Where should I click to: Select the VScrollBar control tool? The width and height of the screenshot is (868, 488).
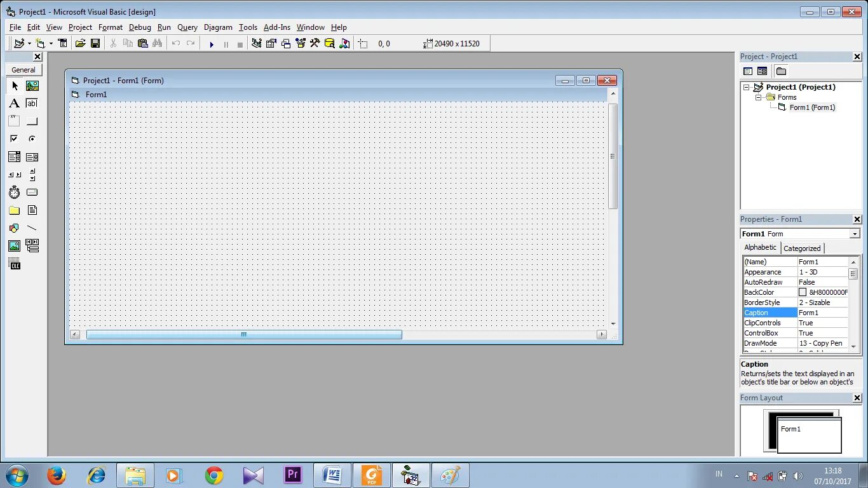click(x=32, y=175)
